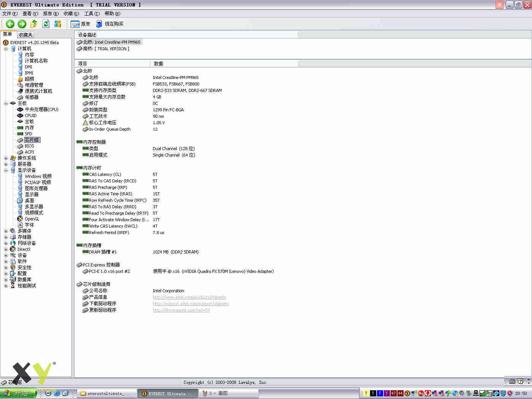Select DMI in the tree
Screen dimensions: 532x399
[x=28, y=67]
